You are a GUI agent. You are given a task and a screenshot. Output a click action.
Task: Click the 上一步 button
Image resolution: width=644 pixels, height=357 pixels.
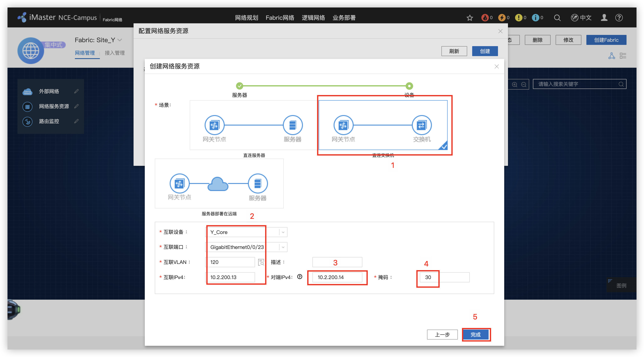pyautogui.click(x=442, y=335)
